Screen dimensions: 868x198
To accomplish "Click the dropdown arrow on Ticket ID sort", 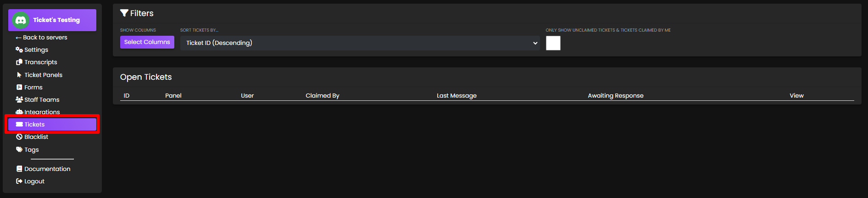I will click(535, 43).
